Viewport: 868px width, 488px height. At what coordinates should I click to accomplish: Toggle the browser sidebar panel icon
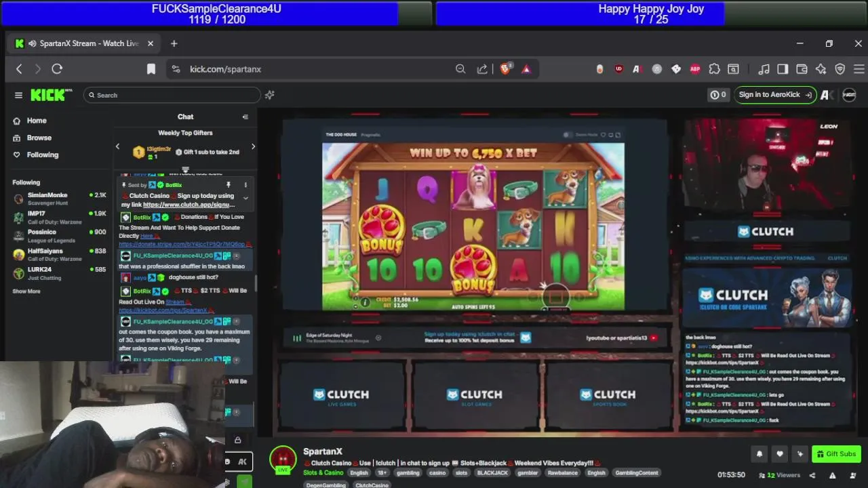pyautogui.click(x=783, y=68)
